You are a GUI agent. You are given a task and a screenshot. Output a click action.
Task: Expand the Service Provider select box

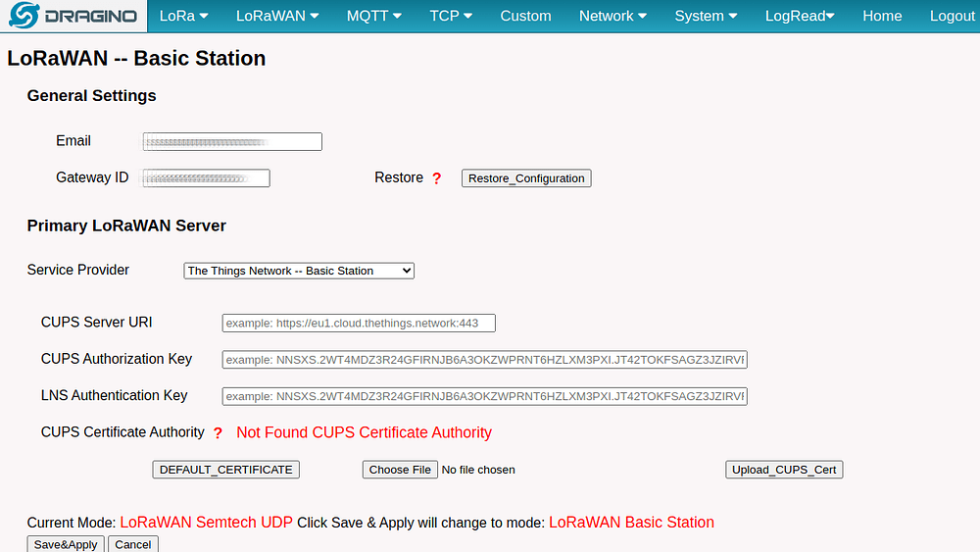pyautogui.click(x=299, y=271)
